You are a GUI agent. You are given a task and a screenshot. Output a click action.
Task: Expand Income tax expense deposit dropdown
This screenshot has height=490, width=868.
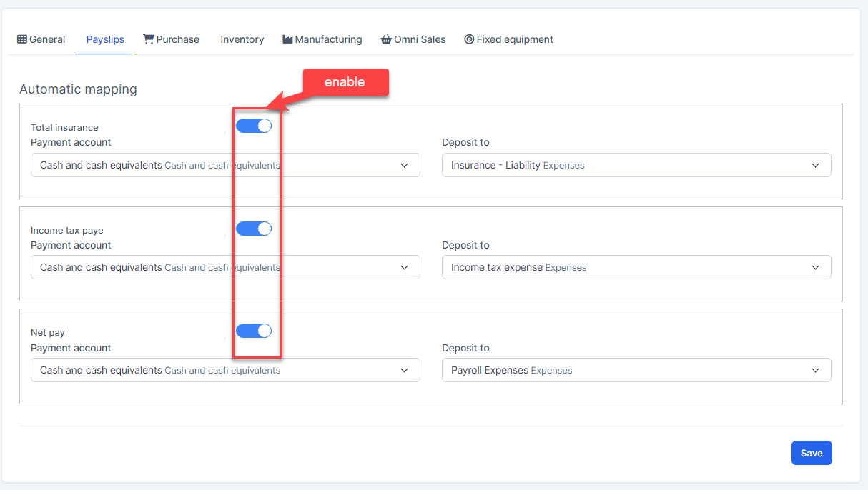point(636,267)
